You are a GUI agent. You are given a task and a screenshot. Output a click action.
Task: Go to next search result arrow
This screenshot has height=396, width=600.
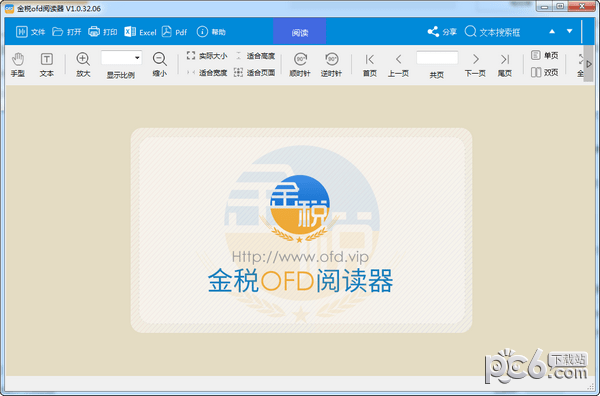569,31
